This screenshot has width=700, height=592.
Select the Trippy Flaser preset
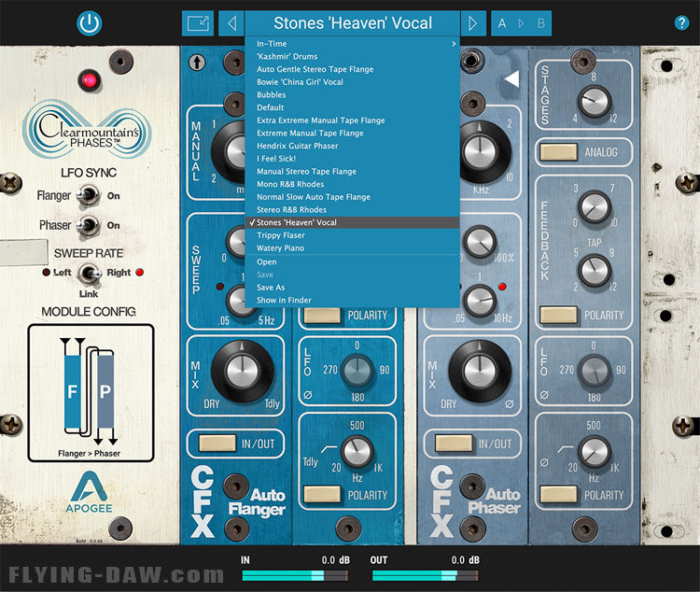tap(352, 235)
